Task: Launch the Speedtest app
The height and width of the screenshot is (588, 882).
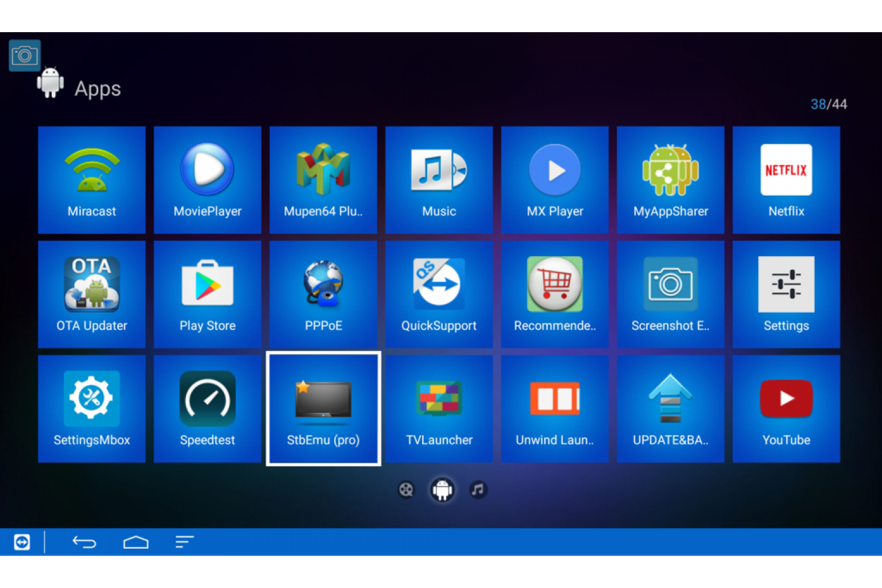Action: pyautogui.click(x=207, y=408)
